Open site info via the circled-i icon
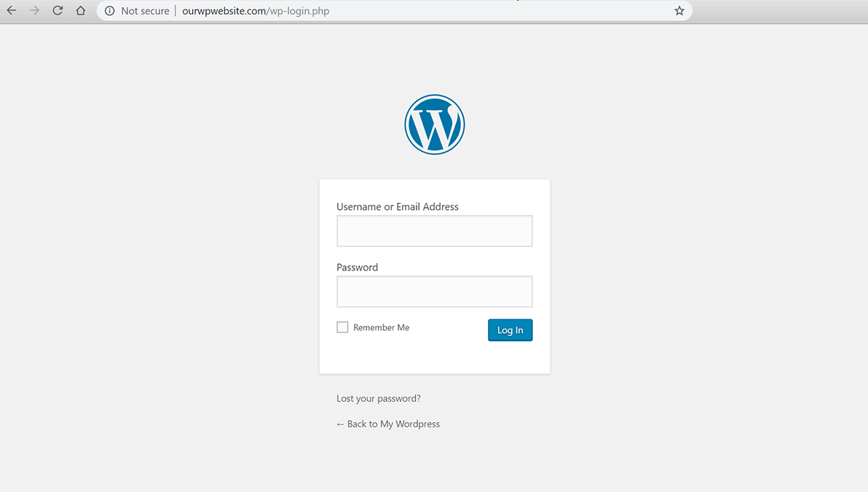The width and height of the screenshot is (868, 492). coord(109,11)
